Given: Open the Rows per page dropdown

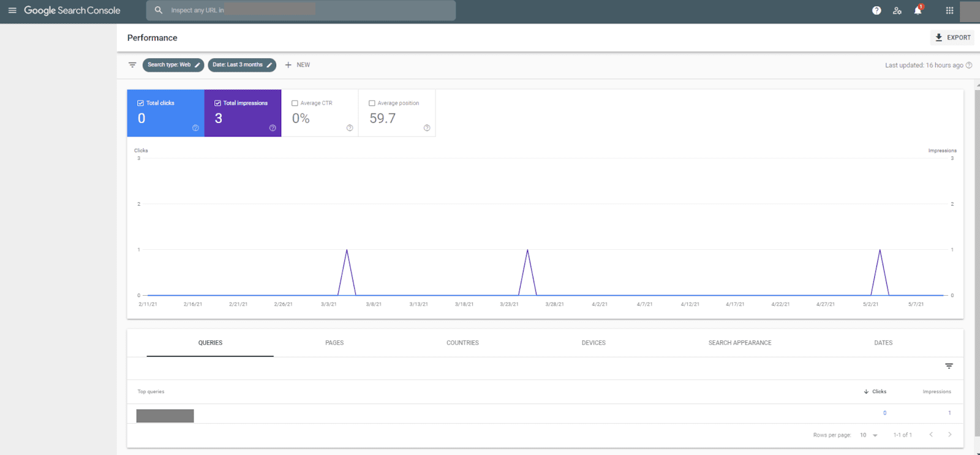Looking at the screenshot, I should 869,435.
